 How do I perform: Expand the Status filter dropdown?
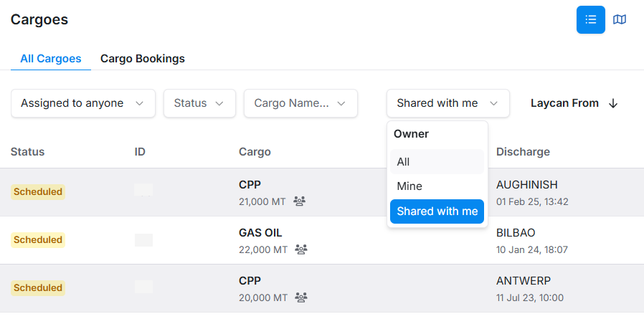(x=199, y=103)
